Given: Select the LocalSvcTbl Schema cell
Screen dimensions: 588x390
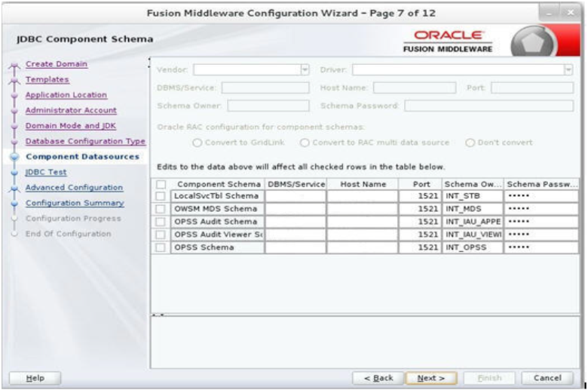Looking at the screenshot, I should pos(218,196).
